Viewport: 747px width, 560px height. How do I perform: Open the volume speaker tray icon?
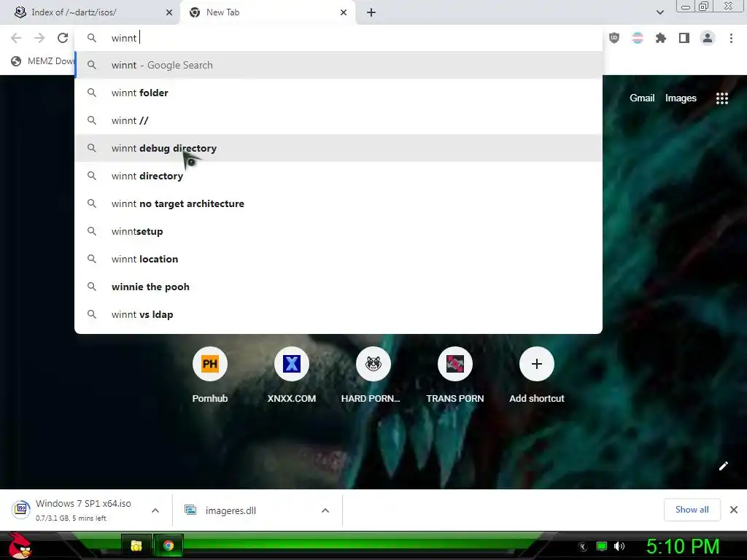[x=619, y=546]
